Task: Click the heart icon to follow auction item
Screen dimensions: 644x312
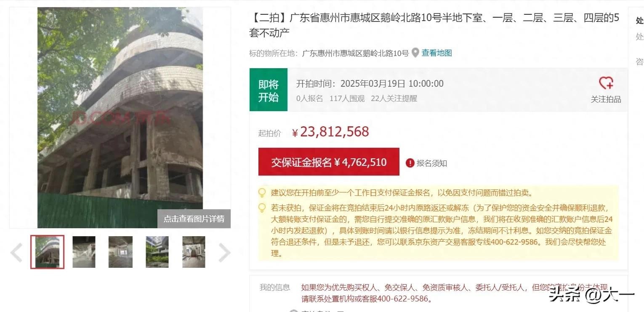Action: coord(606,83)
